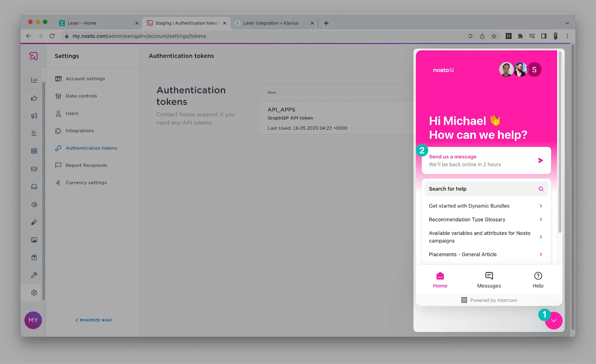Open browser extensions puzzle icon
Viewport: 596px width, 364px height.
[x=520, y=36]
